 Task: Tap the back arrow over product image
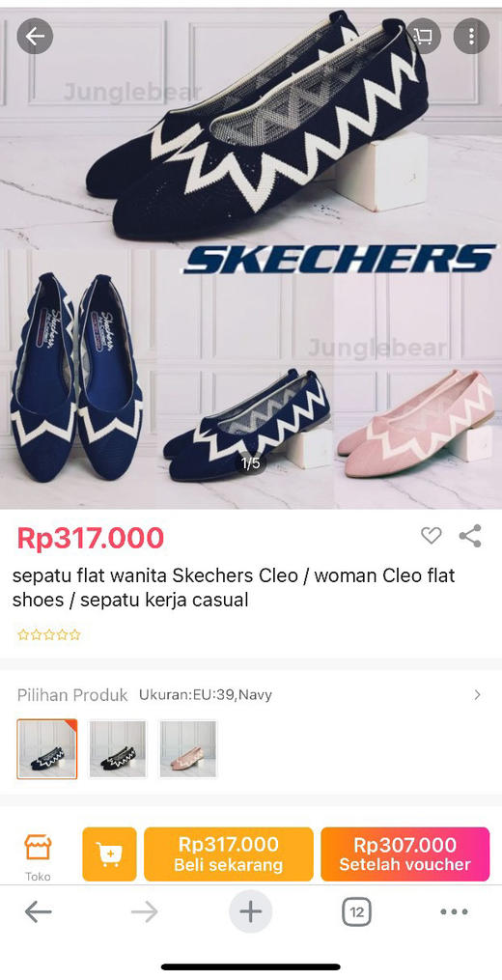35,37
